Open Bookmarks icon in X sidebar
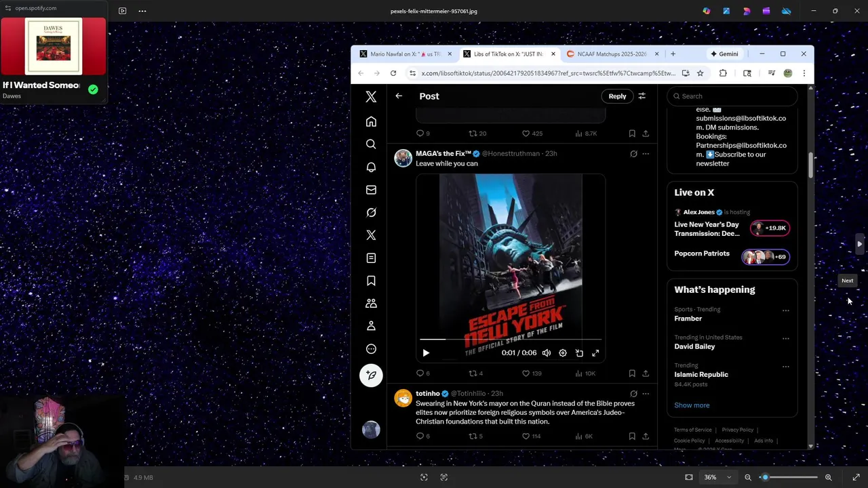This screenshot has width=868, height=488. pos(371,281)
